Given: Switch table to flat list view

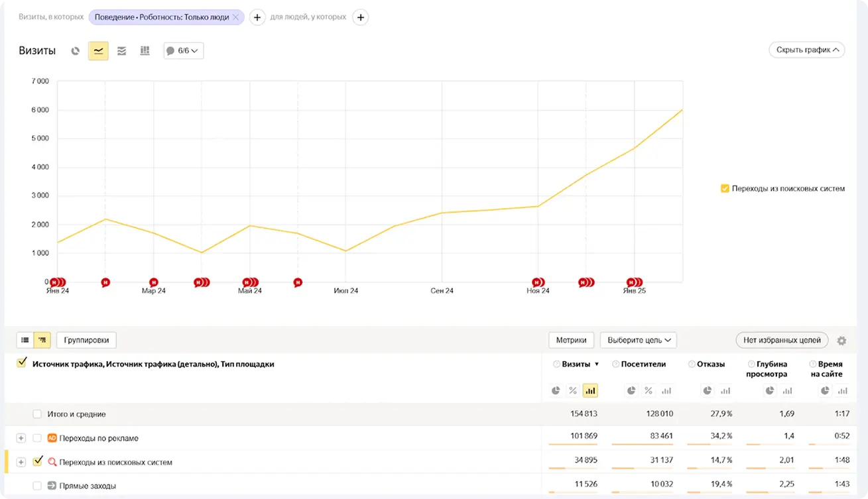Looking at the screenshot, I should pos(25,340).
